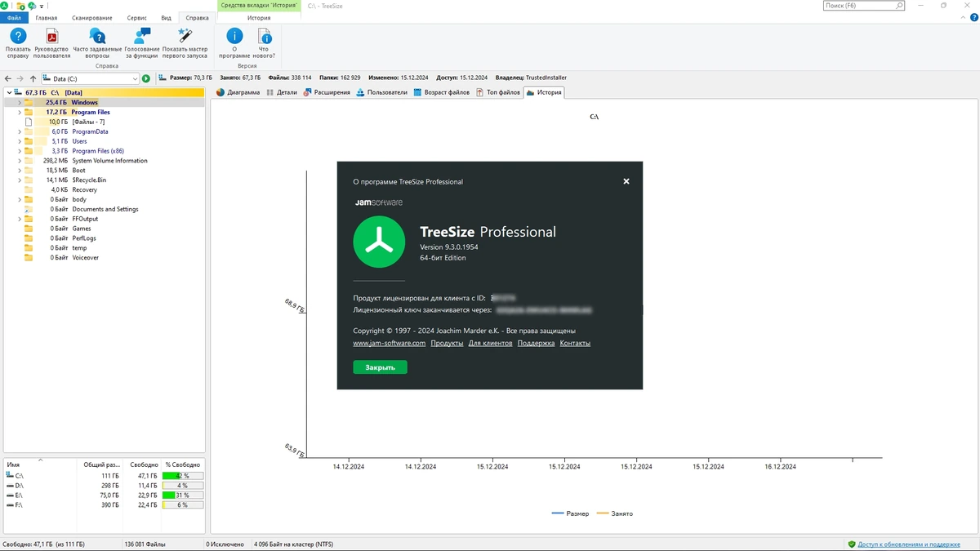980x551 pixels.
Task: Click the back navigation arrow
Action: click(x=8, y=78)
